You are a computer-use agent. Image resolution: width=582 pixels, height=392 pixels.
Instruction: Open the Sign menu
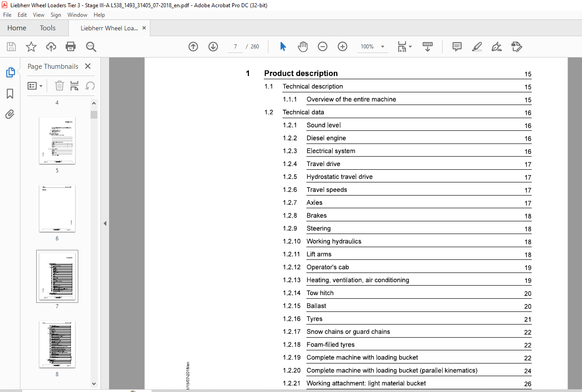click(x=56, y=15)
